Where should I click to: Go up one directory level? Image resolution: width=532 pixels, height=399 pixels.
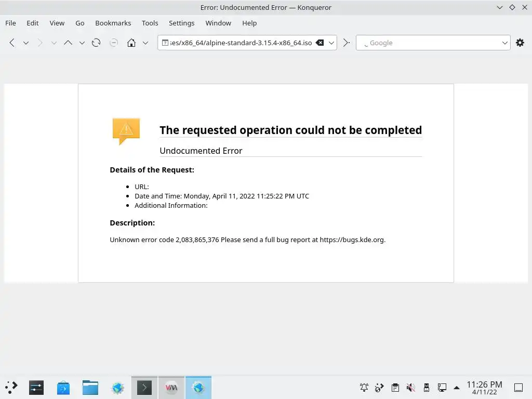[x=68, y=43]
